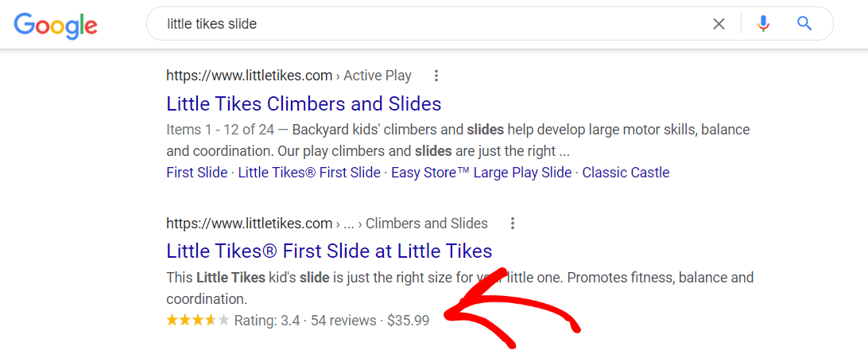Clear the search box text
Image resolution: width=868 pixels, height=362 pixels.
[x=719, y=24]
